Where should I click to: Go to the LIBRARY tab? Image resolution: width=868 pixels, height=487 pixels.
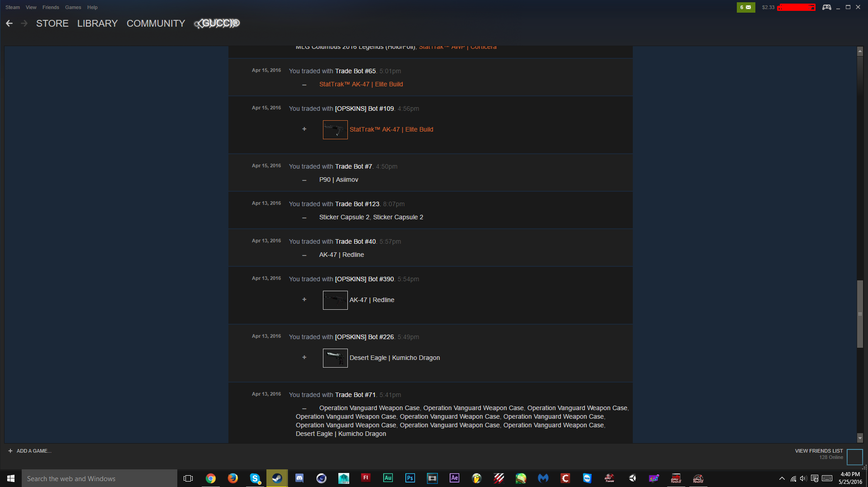tap(97, 24)
